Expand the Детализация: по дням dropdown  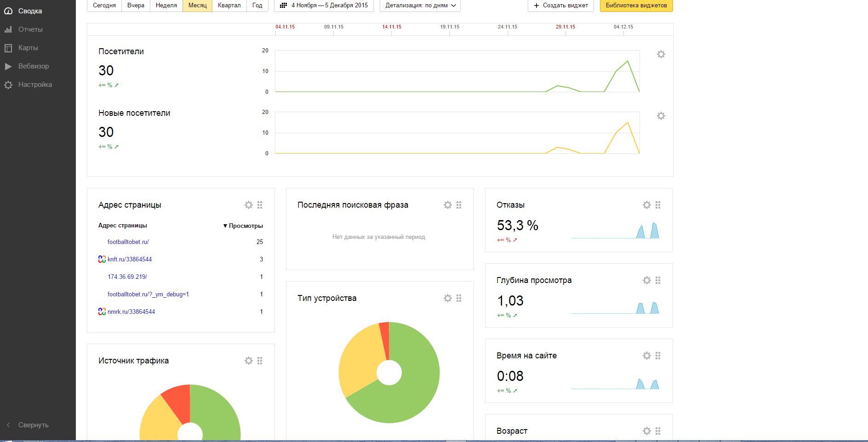[420, 6]
